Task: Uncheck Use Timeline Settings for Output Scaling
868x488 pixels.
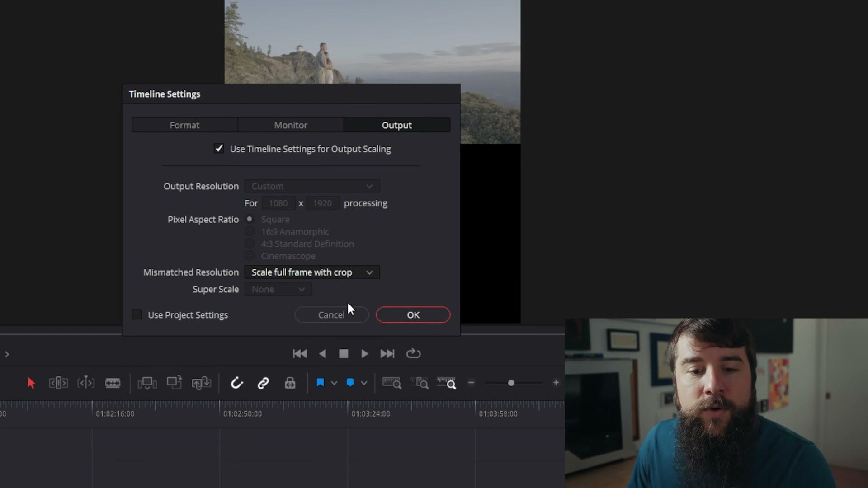Action: click(x=219, y=149)
